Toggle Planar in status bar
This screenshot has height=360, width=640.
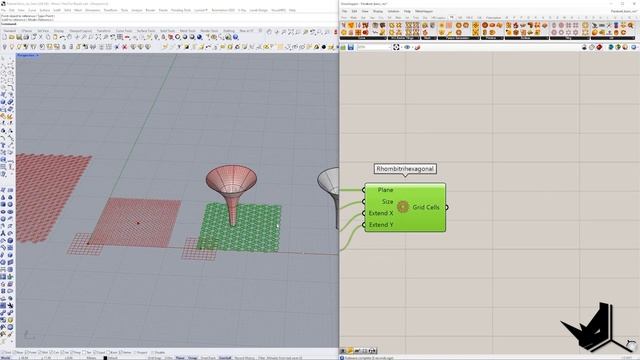(180, 358)
